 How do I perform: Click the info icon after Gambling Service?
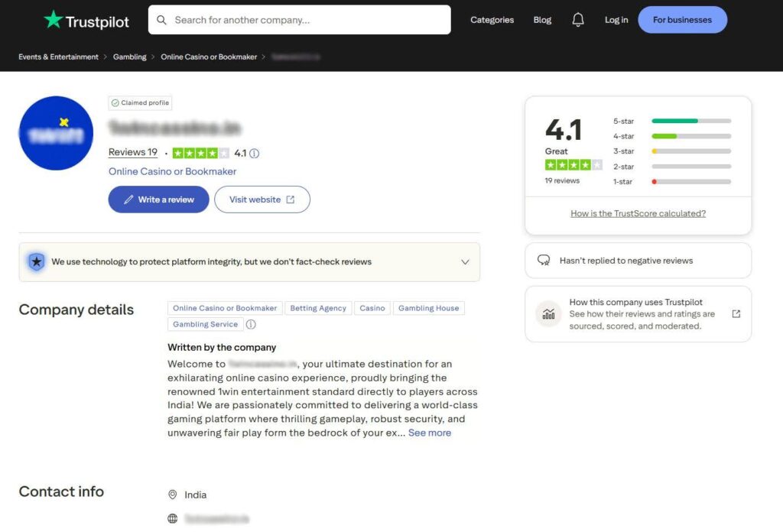[251, 324]
